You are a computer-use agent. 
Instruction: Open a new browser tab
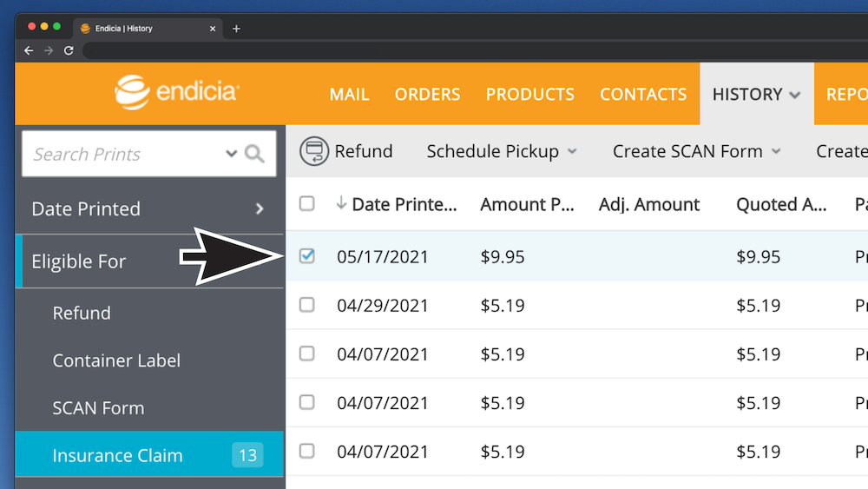click(236, 29)
